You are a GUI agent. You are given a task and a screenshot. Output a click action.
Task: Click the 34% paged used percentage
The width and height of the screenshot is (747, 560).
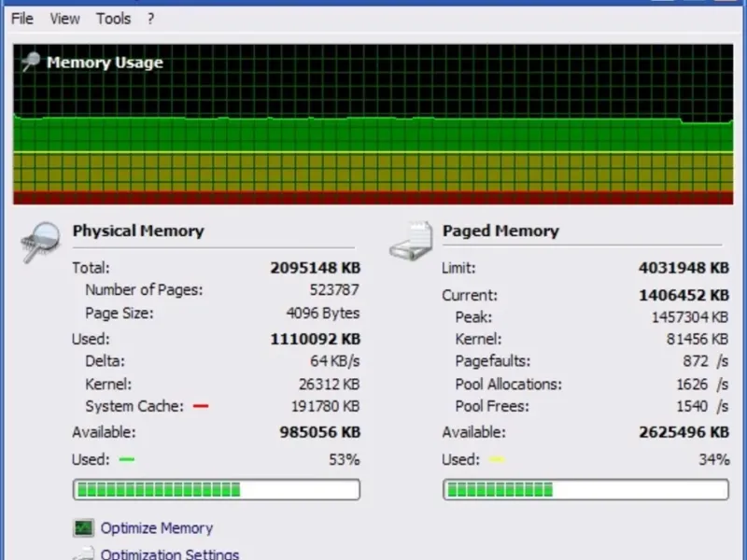pyautogui.click(x=713, y=459)
